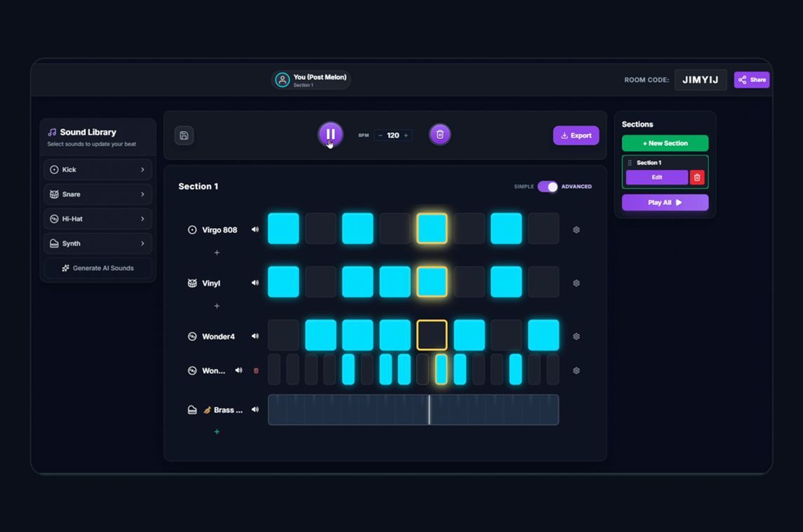This screenshot has width=803, height=532.
Task: Delete the Won... sub-track with red trash
Action: [256, 371]
